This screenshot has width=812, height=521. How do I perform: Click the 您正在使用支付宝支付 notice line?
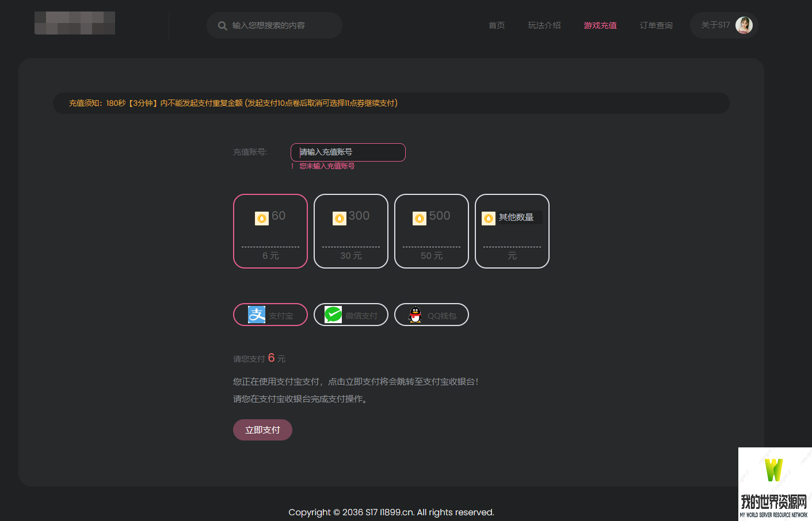pos(356,382)
